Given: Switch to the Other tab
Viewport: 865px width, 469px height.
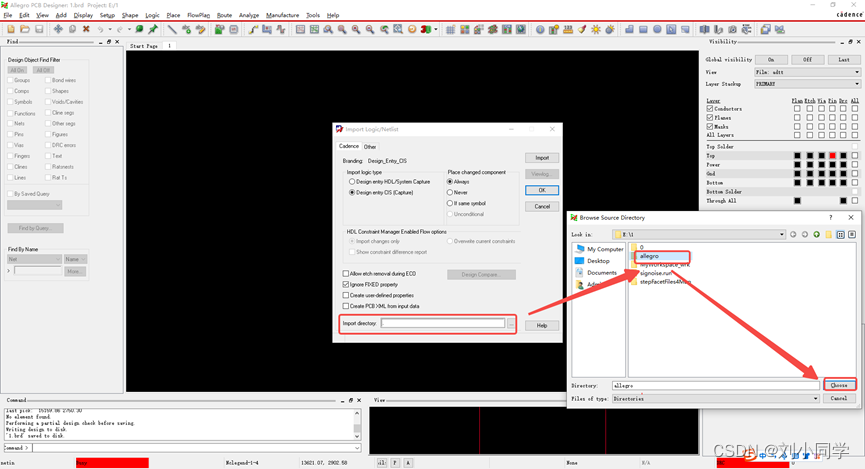Looking at the screenshot, I should [x=370, y=147].
